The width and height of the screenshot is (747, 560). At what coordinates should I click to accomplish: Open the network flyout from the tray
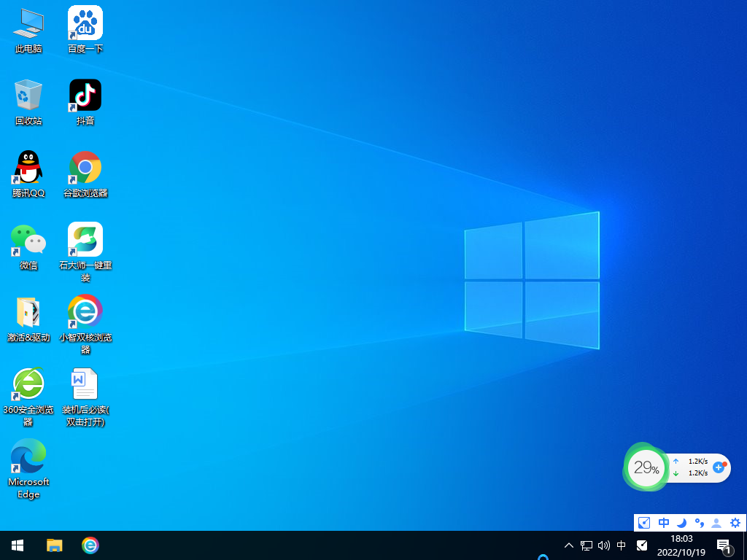[x=586, y=545]
